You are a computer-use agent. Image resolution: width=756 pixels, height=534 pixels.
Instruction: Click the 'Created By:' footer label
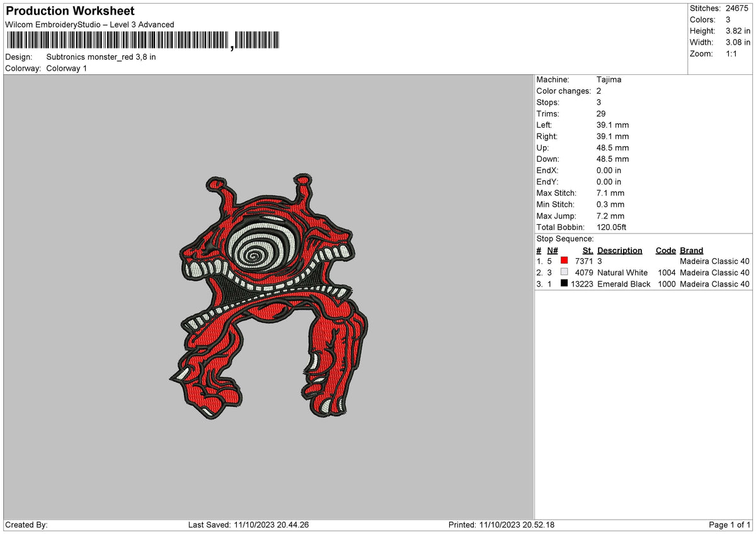[26, 525]
